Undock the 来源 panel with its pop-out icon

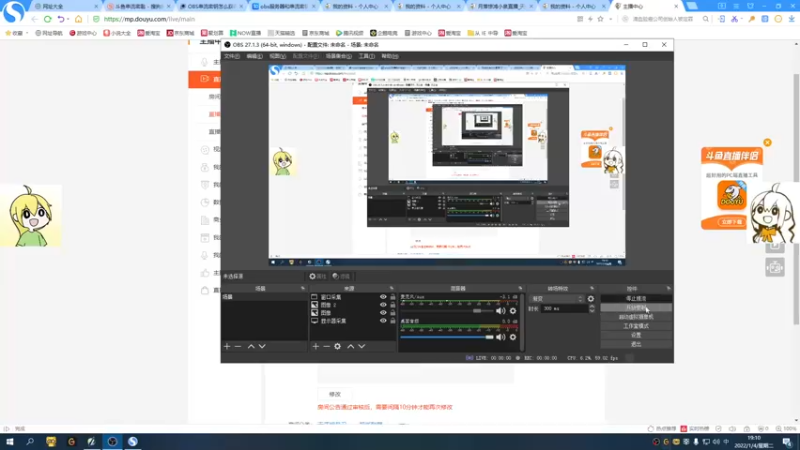point(391,289)
